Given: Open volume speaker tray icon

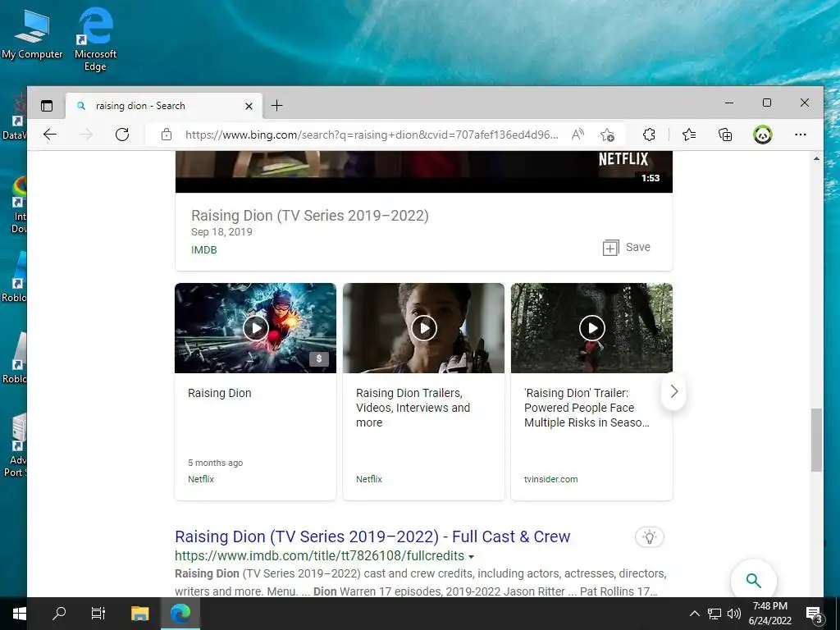Looking at the screenshot, I should (x=734, y=614).
